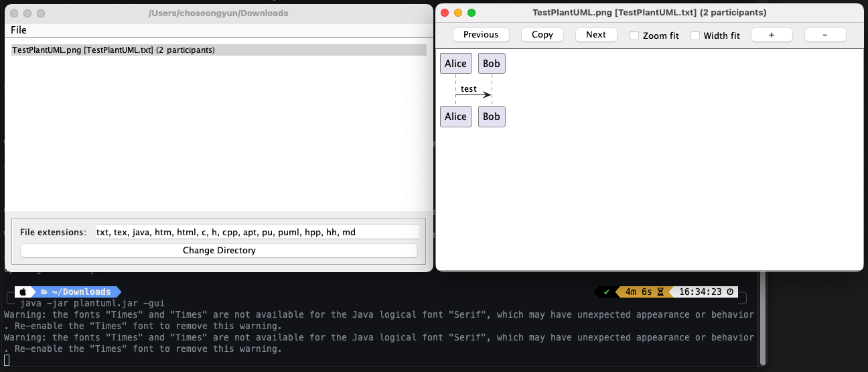
Task: Click the Change Directory button
Action: (219, 251)
